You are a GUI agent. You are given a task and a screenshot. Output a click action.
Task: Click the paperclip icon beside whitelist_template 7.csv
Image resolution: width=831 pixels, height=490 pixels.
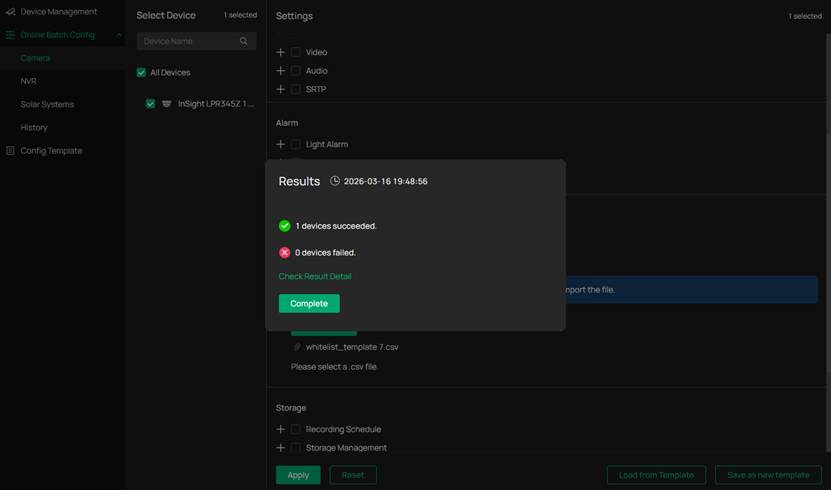pyautogui.click(x=297, y=347)
